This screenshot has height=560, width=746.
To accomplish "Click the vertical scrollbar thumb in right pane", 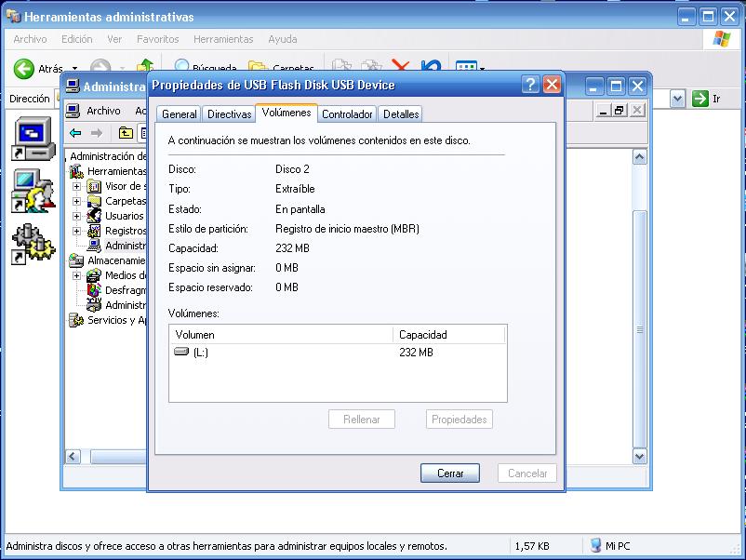I will 639,329.
